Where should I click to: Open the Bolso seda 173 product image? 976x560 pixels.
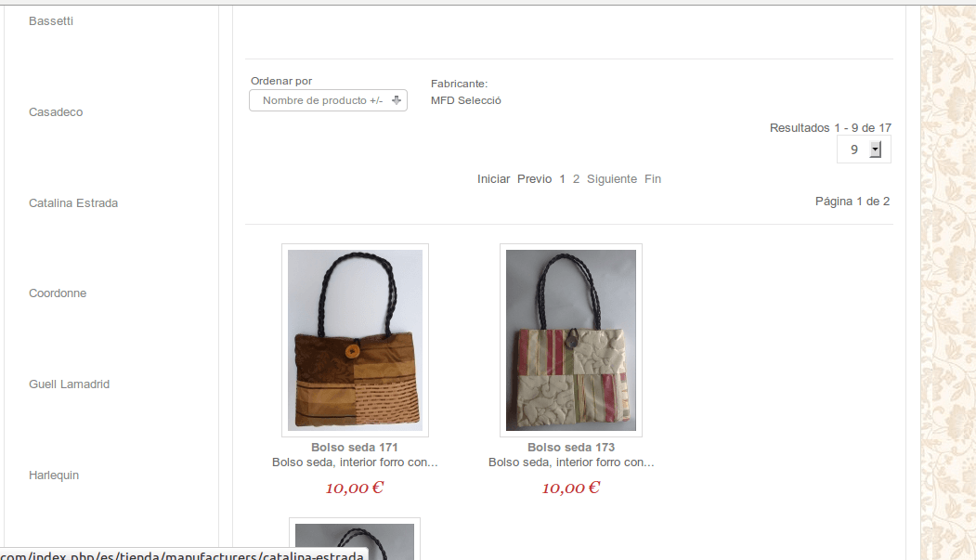[x=571, y=340]
